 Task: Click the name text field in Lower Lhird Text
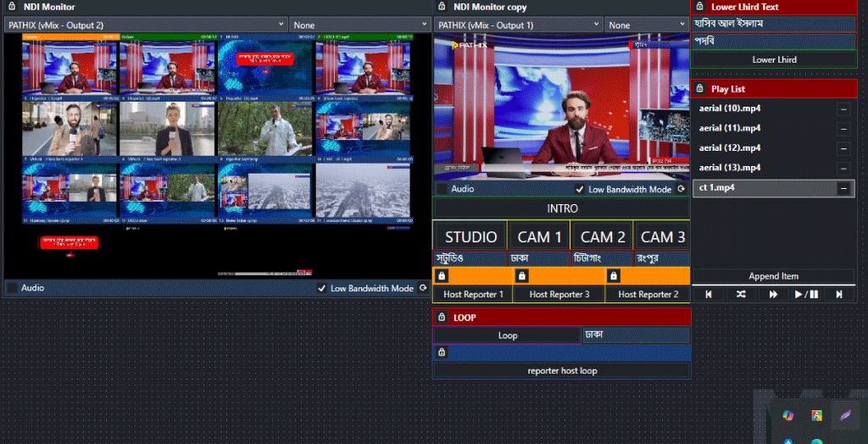pyautogui.click(x=773, y=24)
